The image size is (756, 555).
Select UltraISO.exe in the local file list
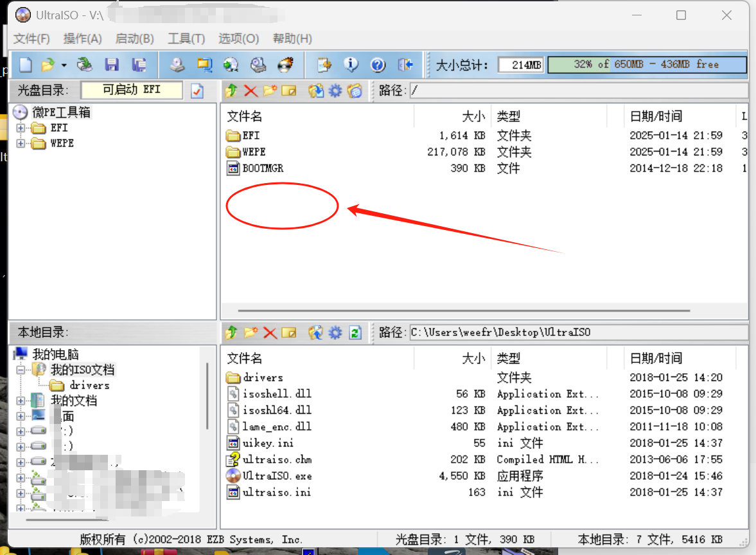click(x=277, y=476)
